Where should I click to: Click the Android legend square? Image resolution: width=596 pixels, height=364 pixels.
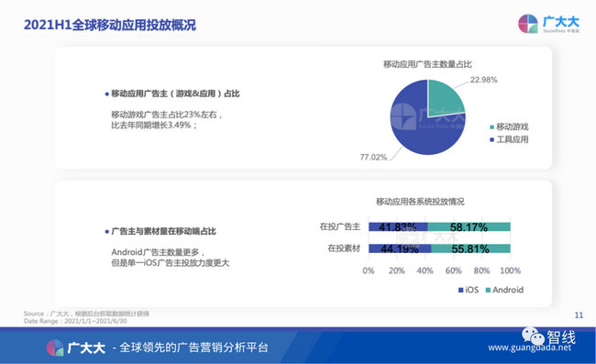coord(488,290)
